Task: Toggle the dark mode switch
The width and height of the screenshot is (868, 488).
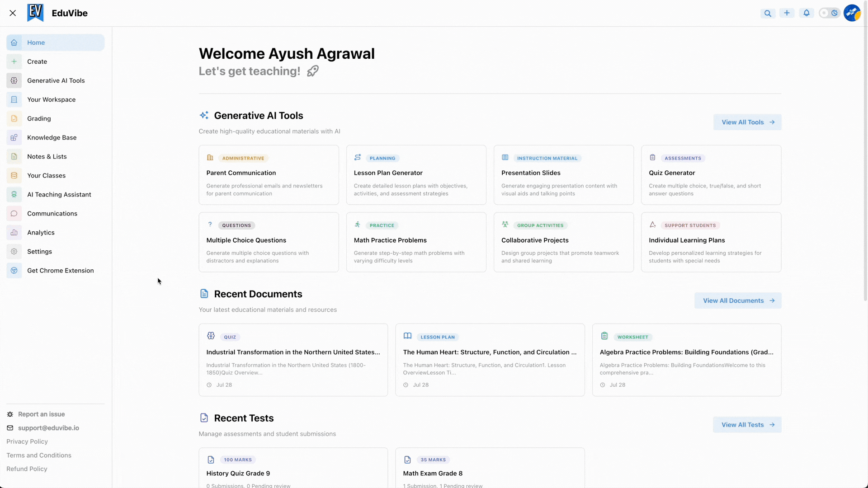Action: (x=829, y=13)
